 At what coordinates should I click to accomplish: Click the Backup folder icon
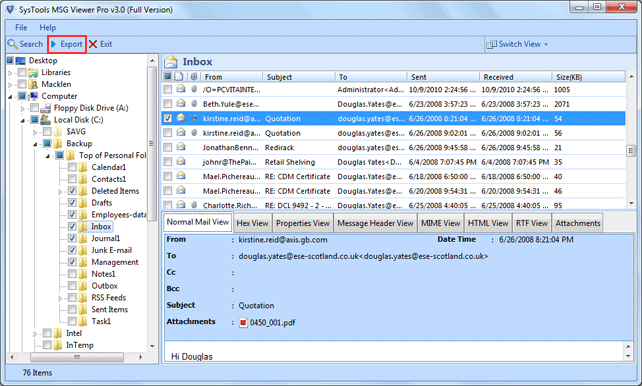[x=58, y=144]
